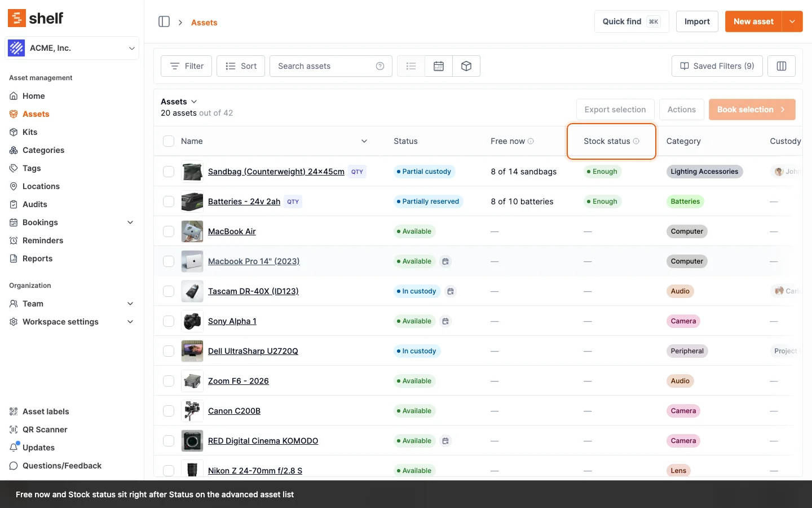Check the MacBook Air row checkbox

point(169,231)
